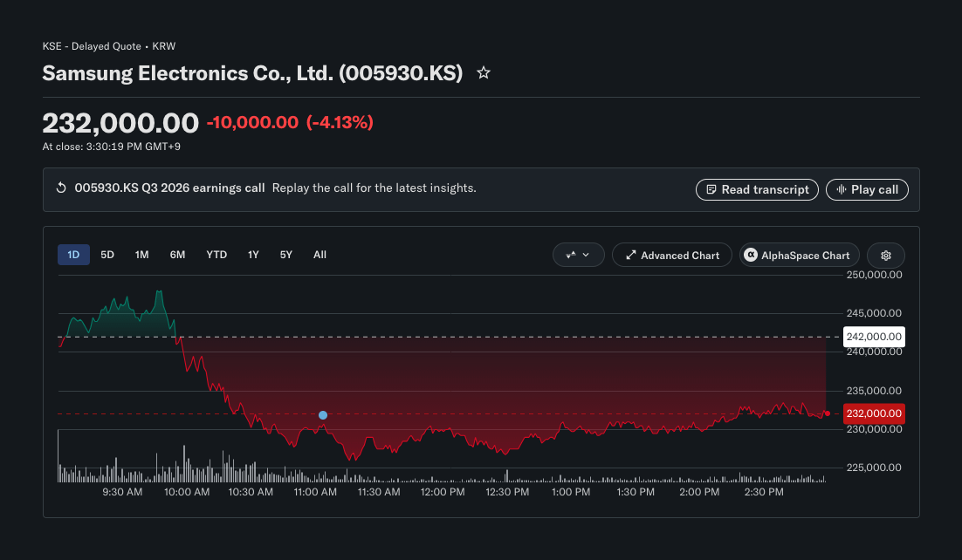The height and width of the screenshot is (560, 962).
Task: Select the 1D time range
Action: (73, 255)
